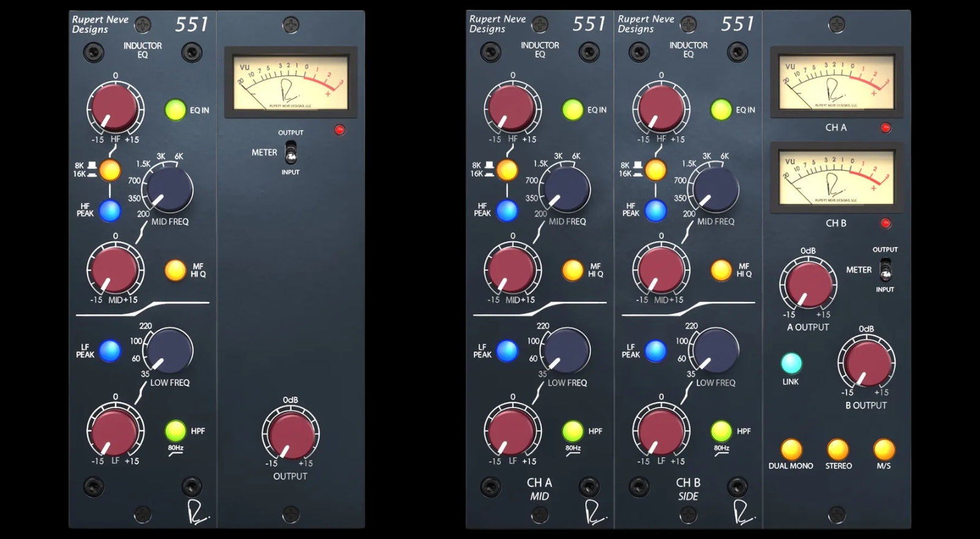Image resolution: width=980 pixels, height=539 pixels.
Task: Flip the METER output/input switch on the single-channel unit
Action: [x=291, y=153]
